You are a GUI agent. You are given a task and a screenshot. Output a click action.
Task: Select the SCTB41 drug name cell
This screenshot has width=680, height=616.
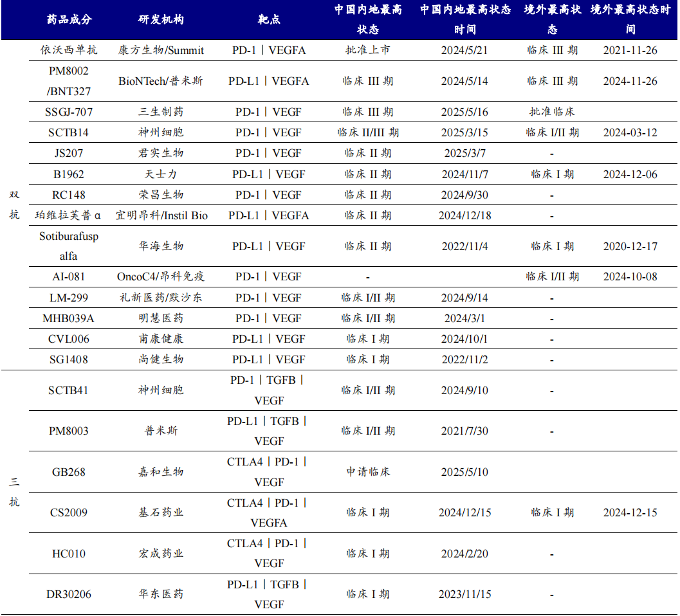click(68, 390)
